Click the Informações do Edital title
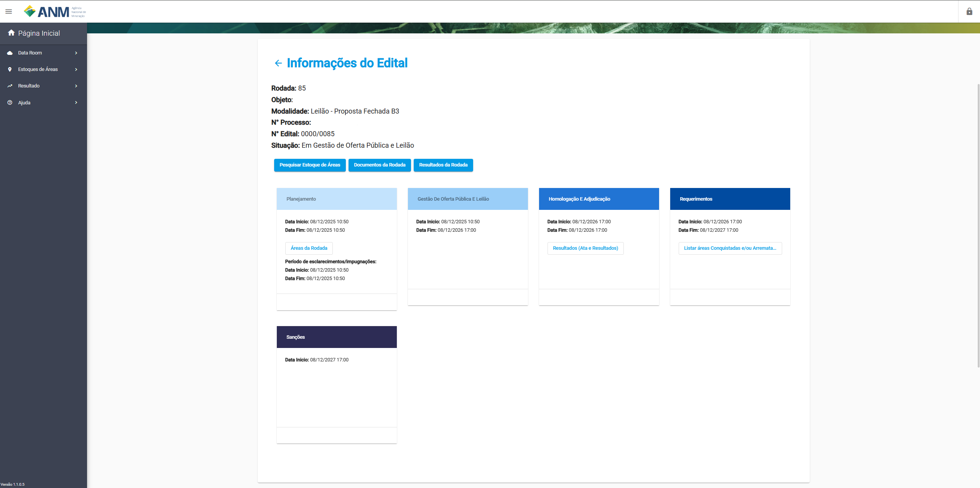The height and width of the screenshot is (488, 980). (x=347, y=63)
